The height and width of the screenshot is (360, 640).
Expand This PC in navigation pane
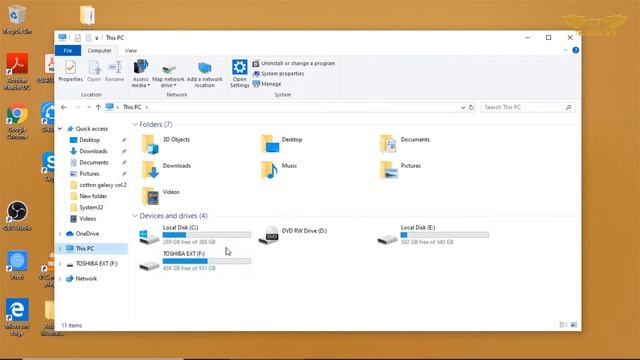coord(60,248)
